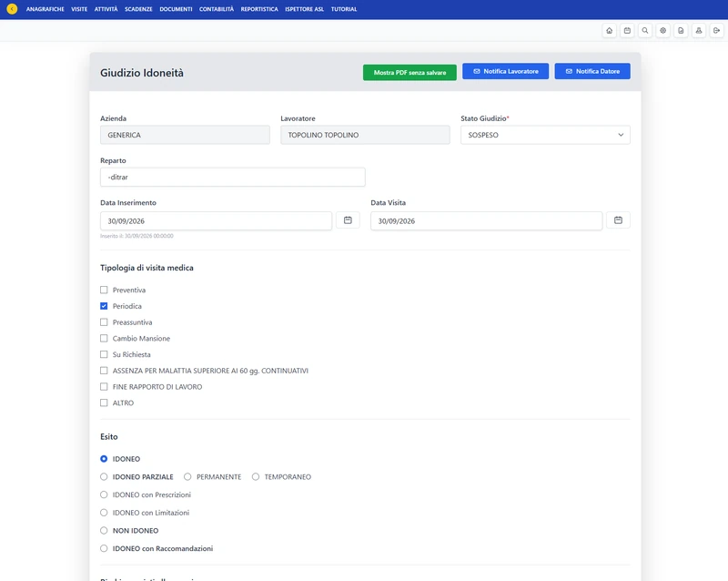728x581 pixels.
Task: Click the Notifica Lavoratore button
Action: click(506, 71)
